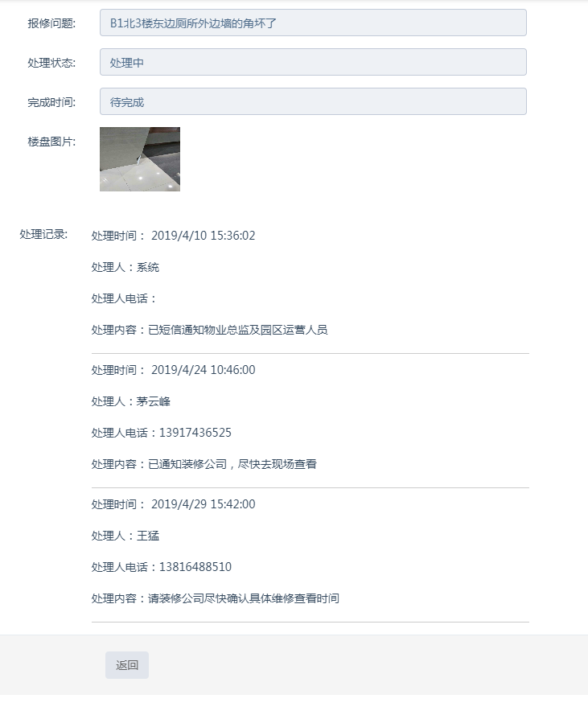Click the timestamp 2019/4/24 10:46:00
The height and width of the screenshot is (715, 588).
tap(203, 370)
